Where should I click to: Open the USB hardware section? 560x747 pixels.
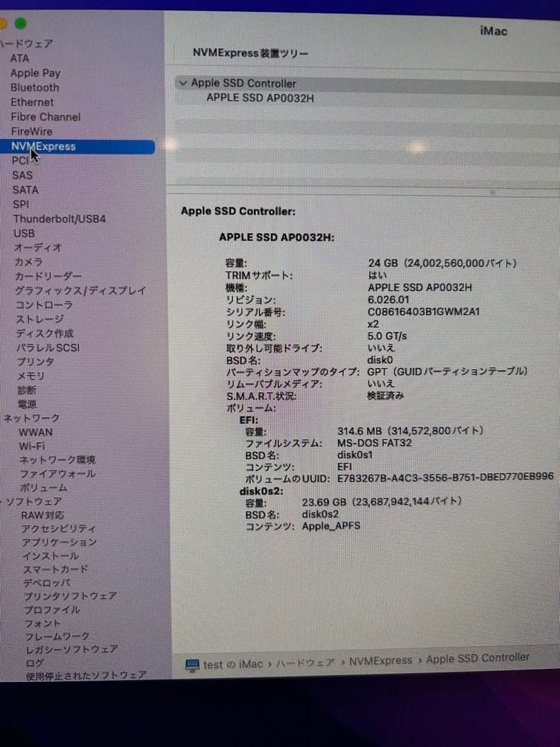(24, 233)
